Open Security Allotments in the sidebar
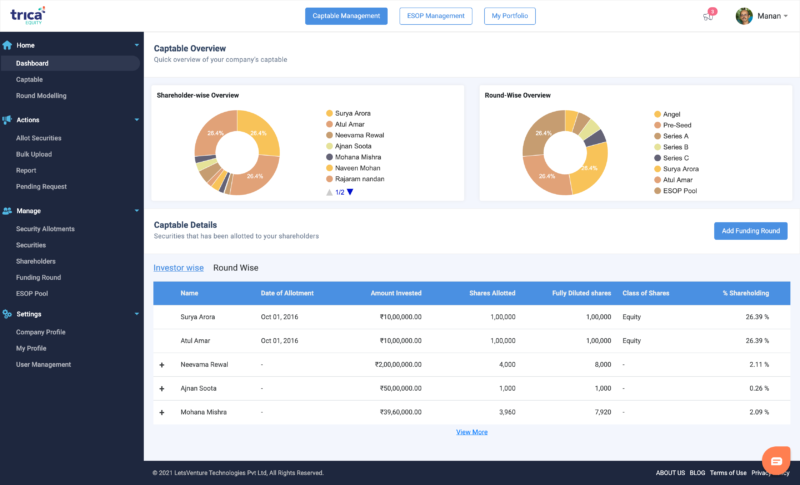Image resolution: width=800 pixels, height=485 pixels. coord(45,229)
